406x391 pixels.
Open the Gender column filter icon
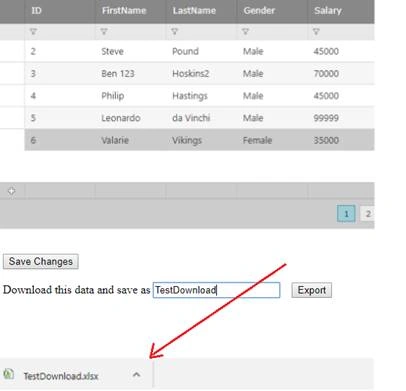[246, 32]
